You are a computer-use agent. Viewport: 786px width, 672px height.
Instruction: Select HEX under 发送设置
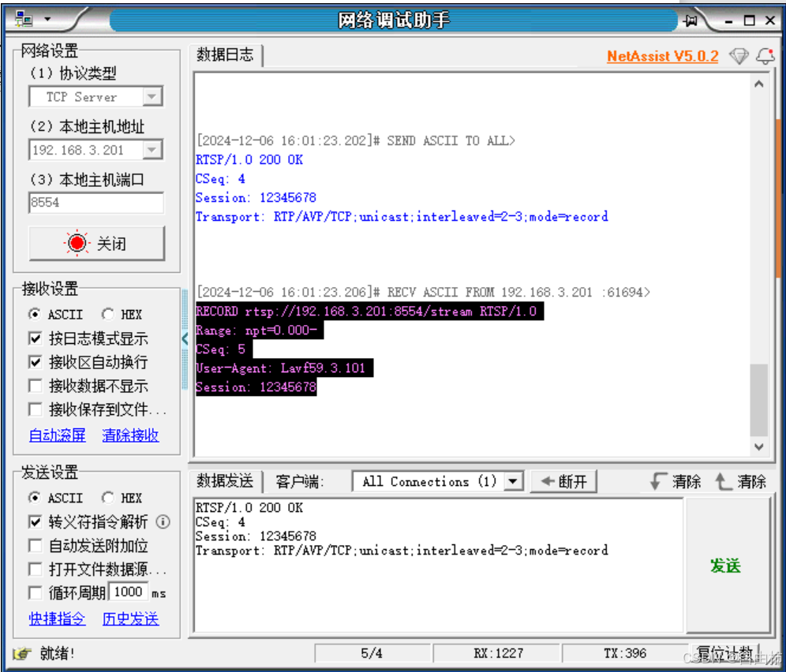pyautogui.click(x=108, y=498)
